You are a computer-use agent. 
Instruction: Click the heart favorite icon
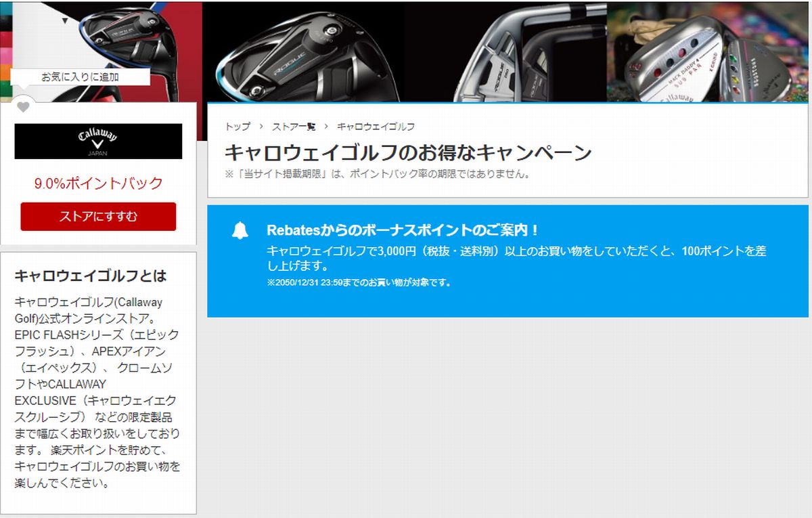[23, 107]
